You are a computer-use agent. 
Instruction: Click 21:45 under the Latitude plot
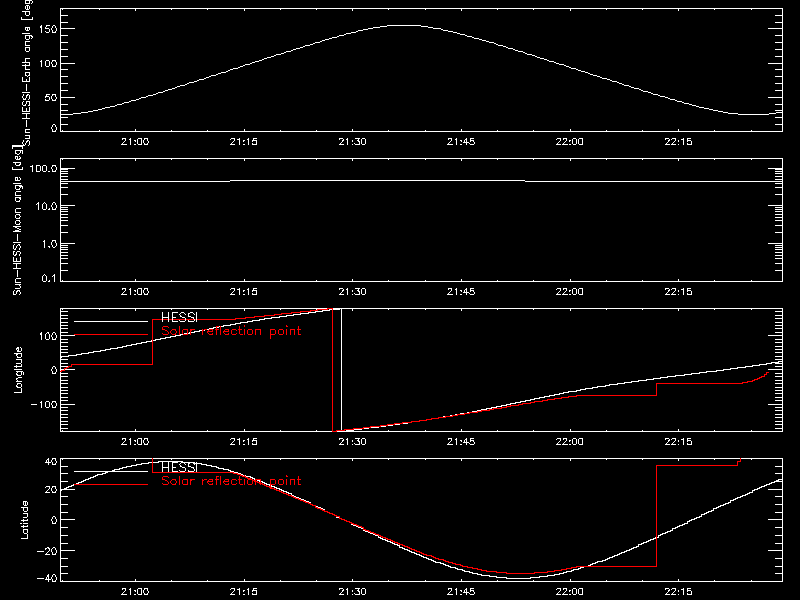coord(461,592)
